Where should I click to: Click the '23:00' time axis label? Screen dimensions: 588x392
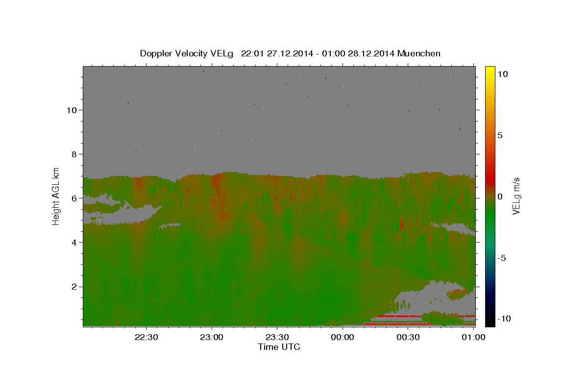(x=212, y=337)
